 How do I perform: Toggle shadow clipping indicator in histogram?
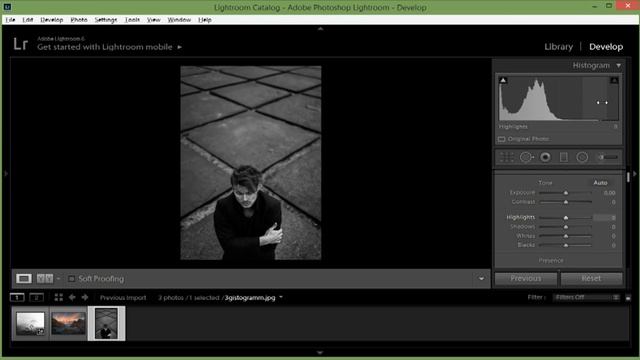tap(503, 80)
